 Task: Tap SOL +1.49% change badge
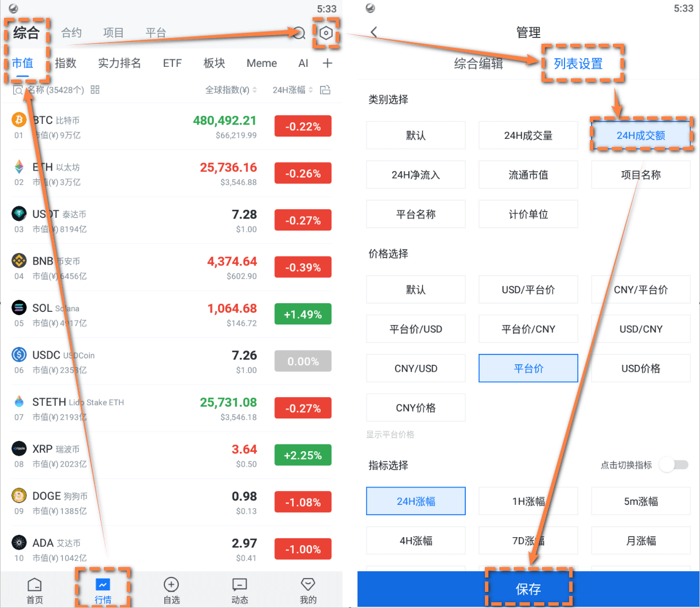(x=303, y=315)
